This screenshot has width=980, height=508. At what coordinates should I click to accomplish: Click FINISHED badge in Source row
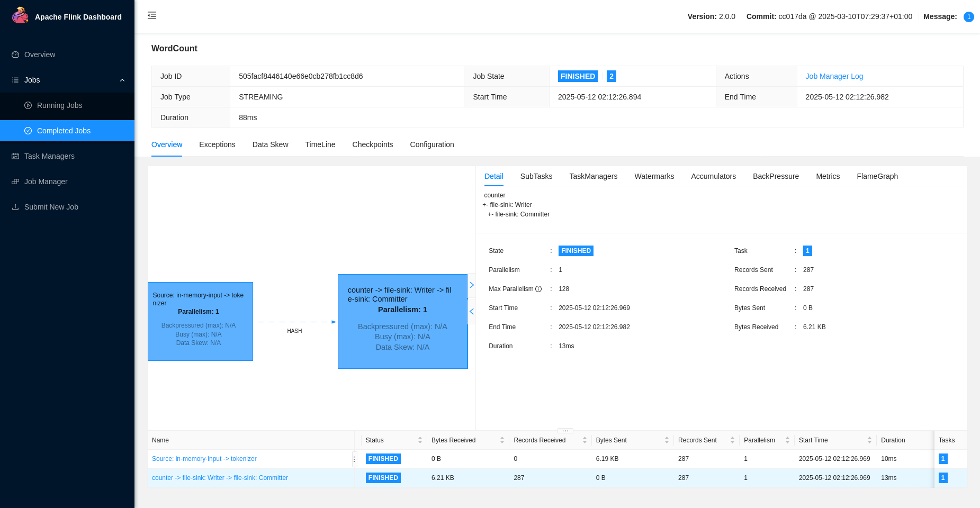pos(383,459)
